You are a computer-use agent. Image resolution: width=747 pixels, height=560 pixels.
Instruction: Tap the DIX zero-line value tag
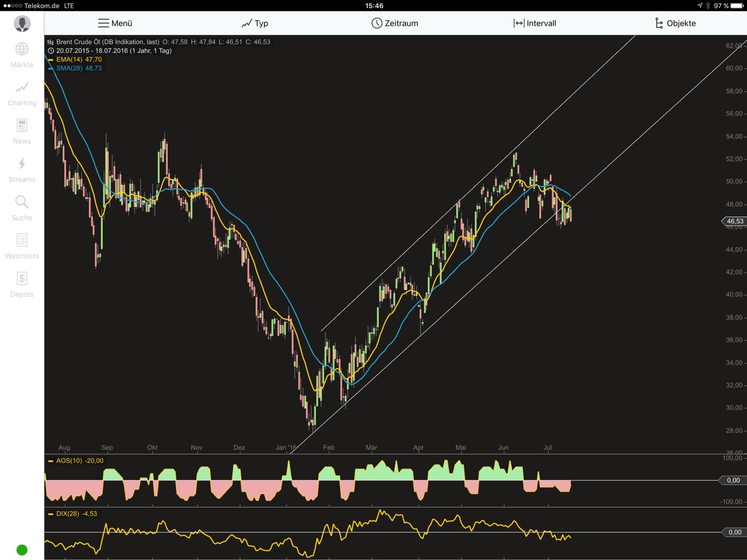pyautogui.click(x=734, y=532)
